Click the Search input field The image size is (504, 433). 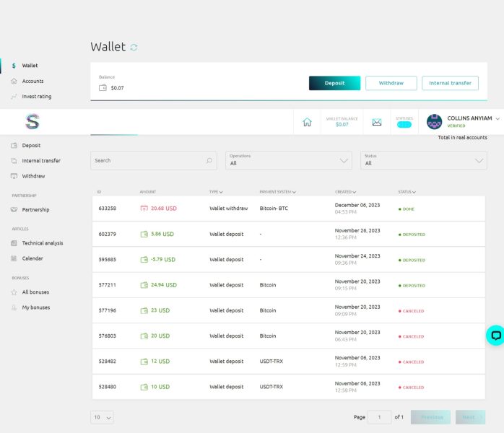(154, 160)
